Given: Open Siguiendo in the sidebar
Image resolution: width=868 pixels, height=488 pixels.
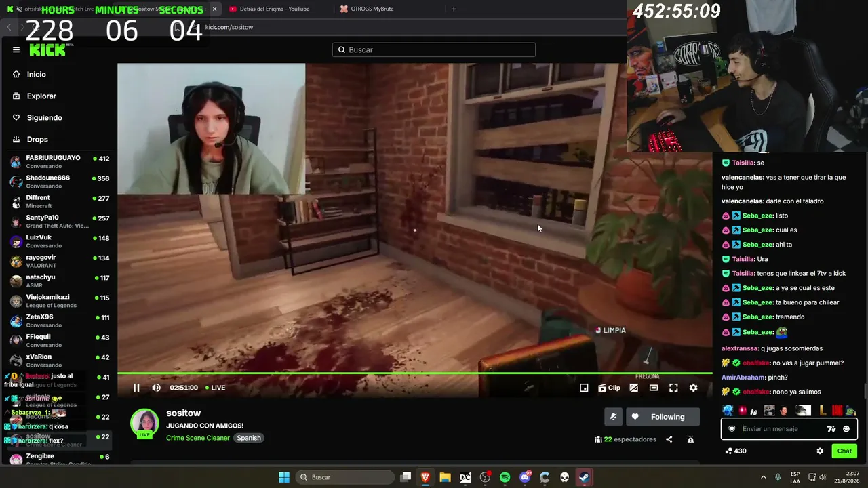Looking at the screenshot, I should 44,118.
